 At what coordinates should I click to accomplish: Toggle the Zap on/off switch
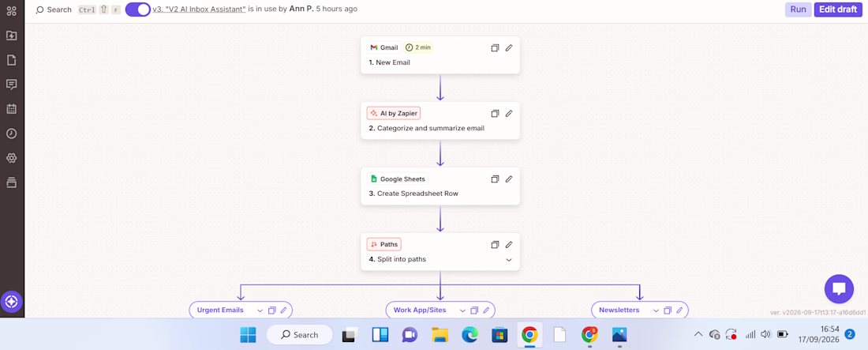(x=138, y=9)
